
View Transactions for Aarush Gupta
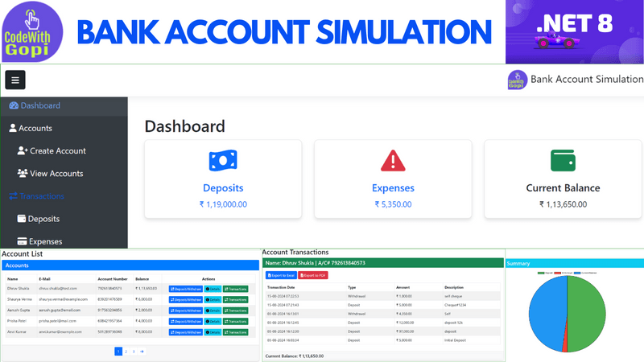pyautogui.click(x=236, y=310)
